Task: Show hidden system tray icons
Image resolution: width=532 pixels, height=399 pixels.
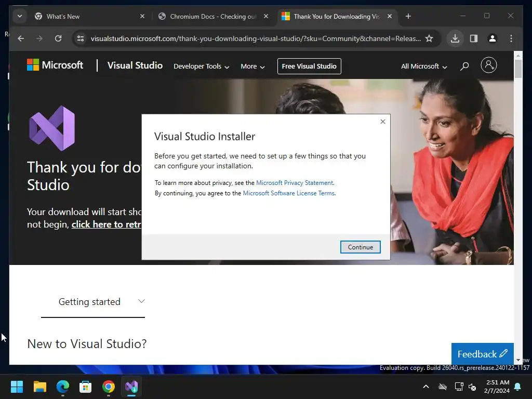Action: [x=426, y=387]
